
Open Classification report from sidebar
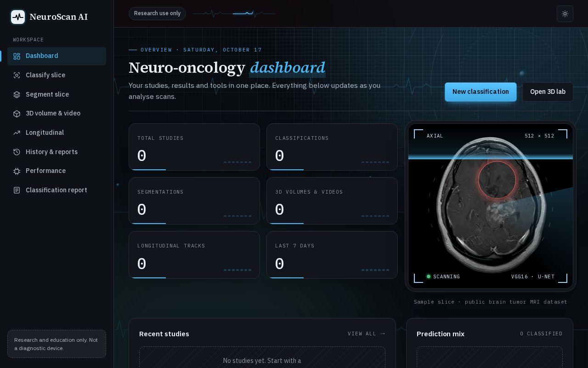coord(57,190)
